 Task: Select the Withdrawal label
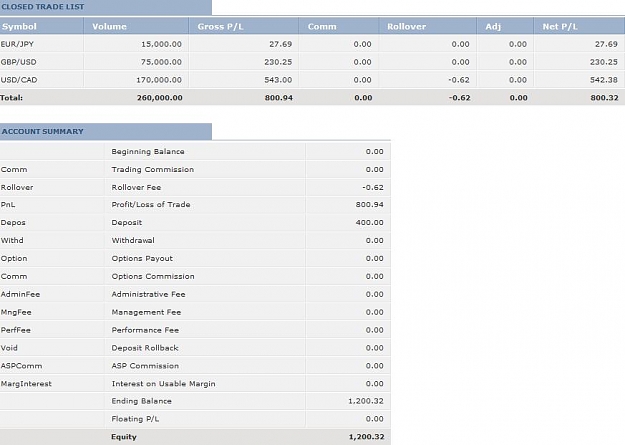pyautogui.click(x=133, y=240)
